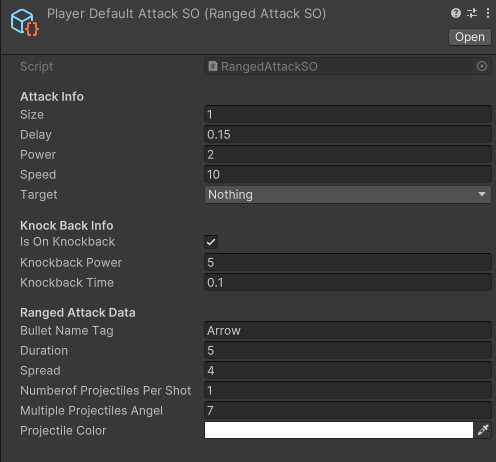Click the Delay field showing 0.15
The width and height of the screenshot is (496, 462).
(x=348, y=135)
